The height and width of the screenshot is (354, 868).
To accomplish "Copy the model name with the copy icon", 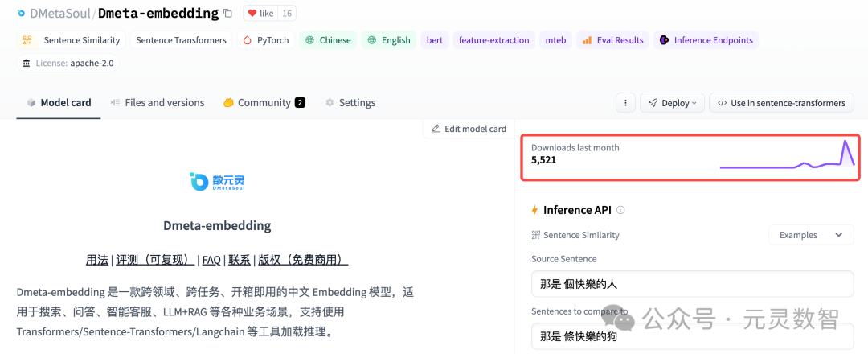I will [227, 13].
